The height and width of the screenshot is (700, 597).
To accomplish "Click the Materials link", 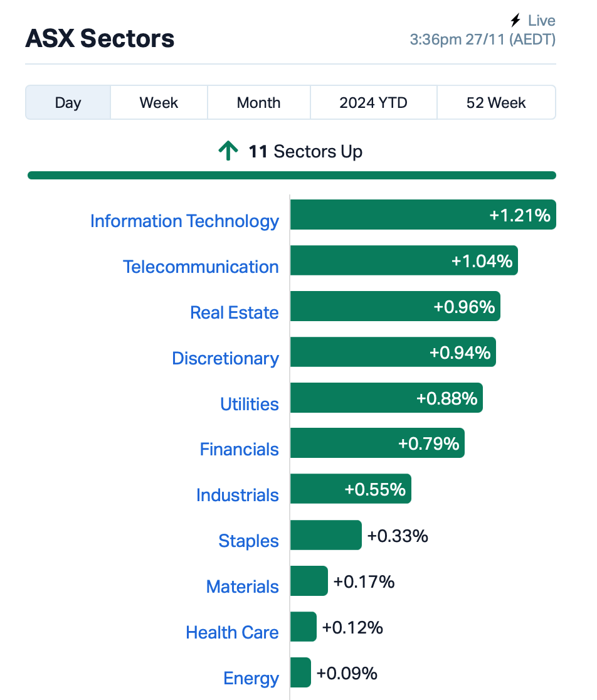I will click(242, 586).
